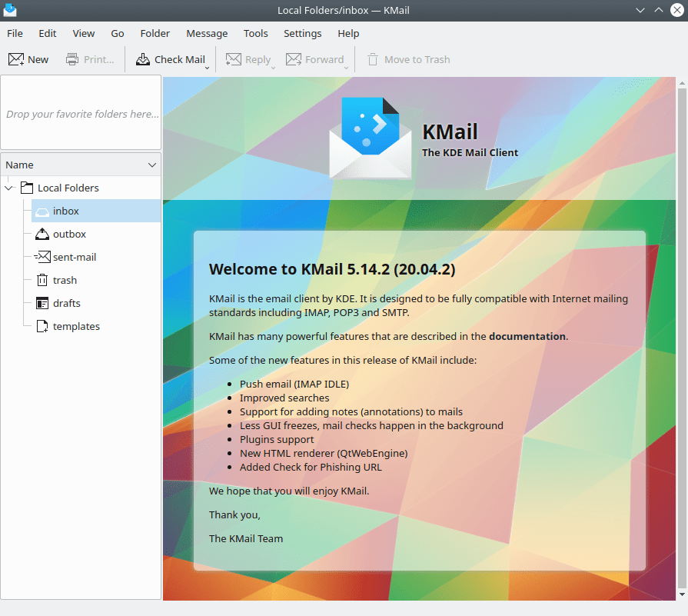Click the Reply toolbar icon
Image resolution: width=688 pixels, height=616 pixels.
(x=233, y=58)
